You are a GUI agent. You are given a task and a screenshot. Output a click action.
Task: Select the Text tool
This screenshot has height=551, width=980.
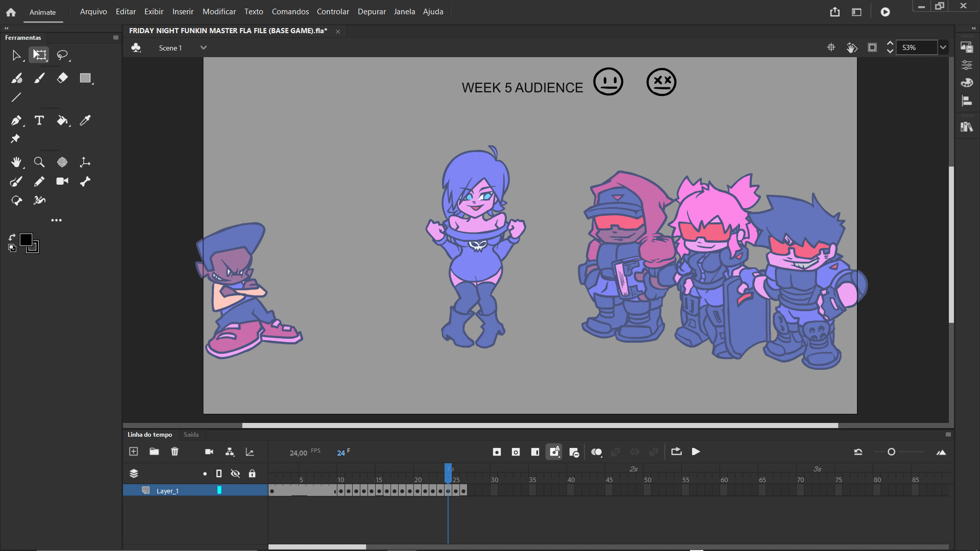click(x=39, y=120)
